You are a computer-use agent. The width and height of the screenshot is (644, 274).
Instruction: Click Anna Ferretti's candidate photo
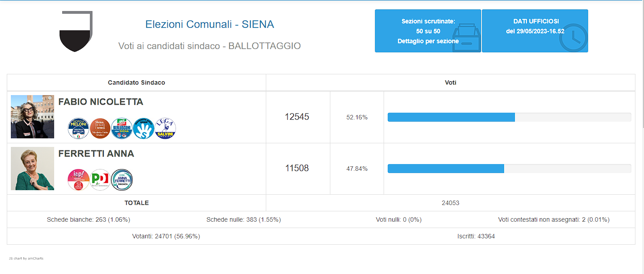coord(32,169)
